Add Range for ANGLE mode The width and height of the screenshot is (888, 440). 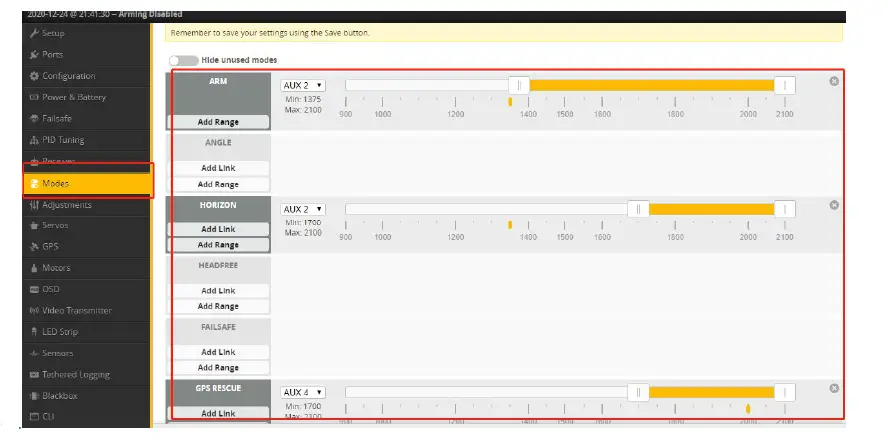point(218,185)
